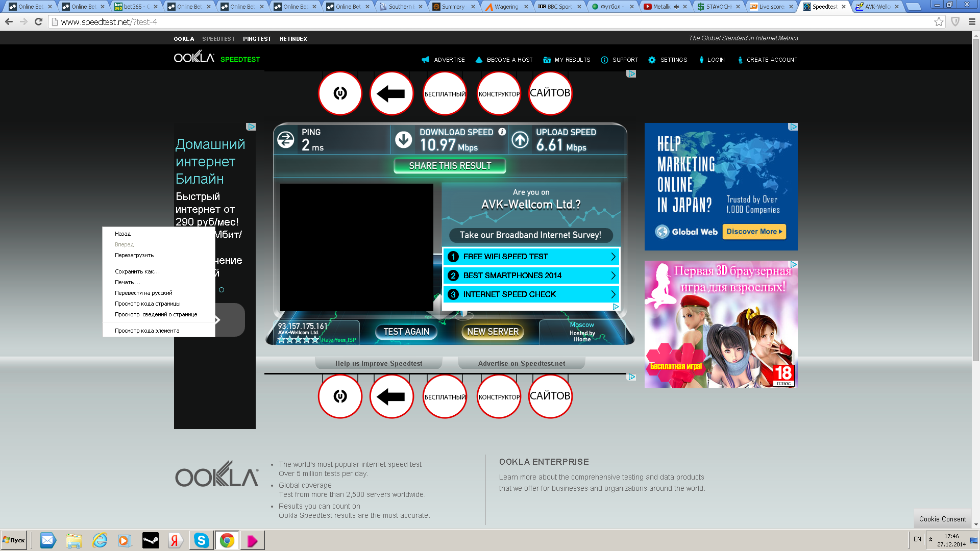Click the ADVERTISE link
Image resolution: width=980 pixels, height=551 pixels.
[443, 60]
